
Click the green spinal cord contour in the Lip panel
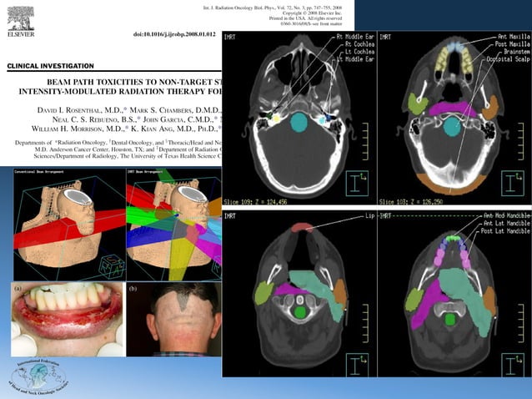pos(299,312)
